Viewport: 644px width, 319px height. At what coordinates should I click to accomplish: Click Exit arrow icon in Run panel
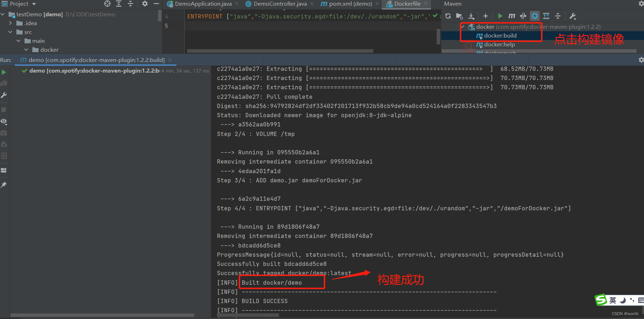tap(4, 156)
